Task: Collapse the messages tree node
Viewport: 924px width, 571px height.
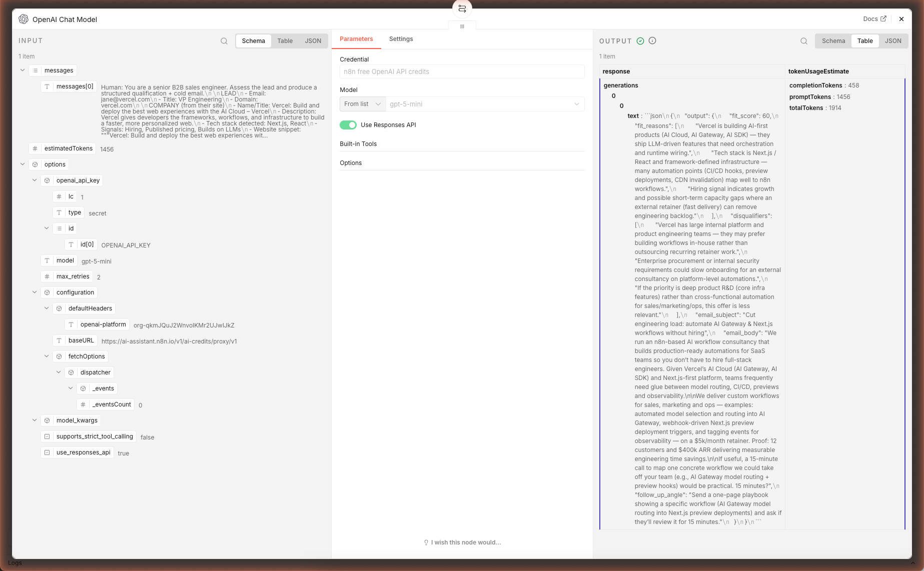Action: (x=23, y=70)
